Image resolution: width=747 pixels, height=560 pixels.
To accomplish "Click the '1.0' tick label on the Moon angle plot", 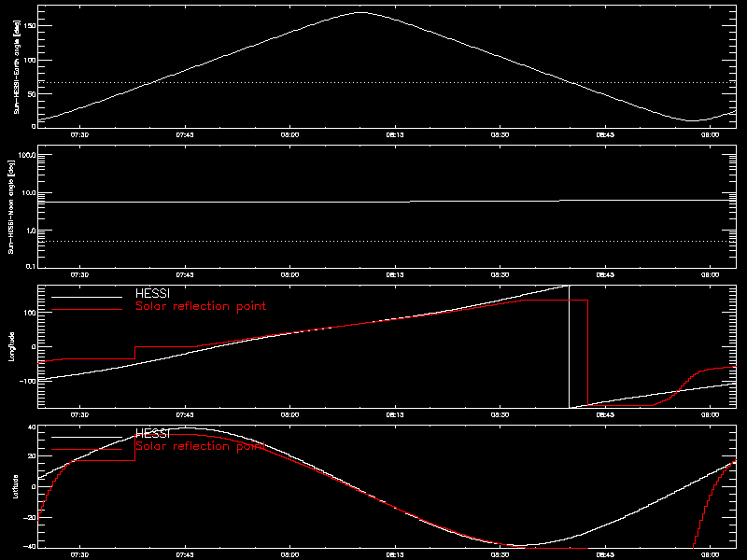I will click(x=30, y=231).
